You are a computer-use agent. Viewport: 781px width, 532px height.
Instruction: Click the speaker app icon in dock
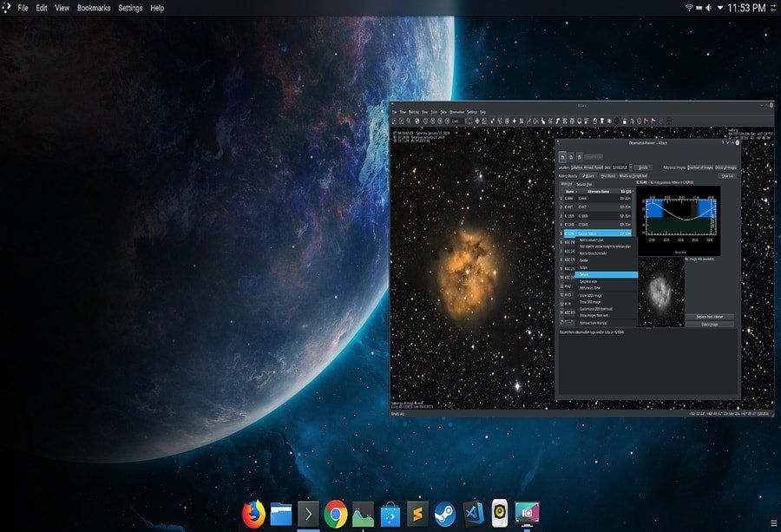tap(500, 515)
